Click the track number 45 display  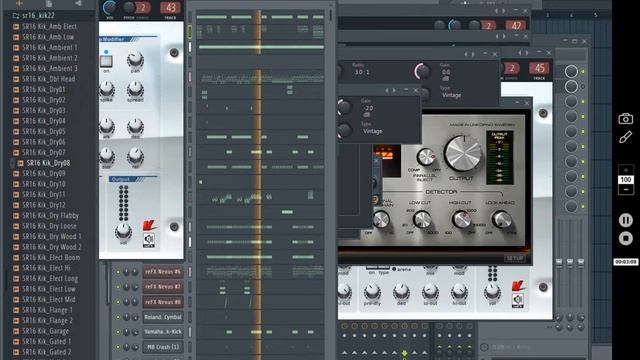[x=539, y=68]
